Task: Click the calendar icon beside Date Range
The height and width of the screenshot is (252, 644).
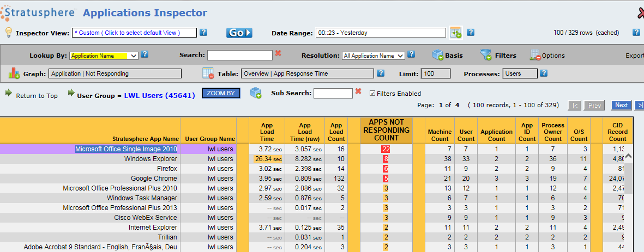Action: [x=455, y=33]
